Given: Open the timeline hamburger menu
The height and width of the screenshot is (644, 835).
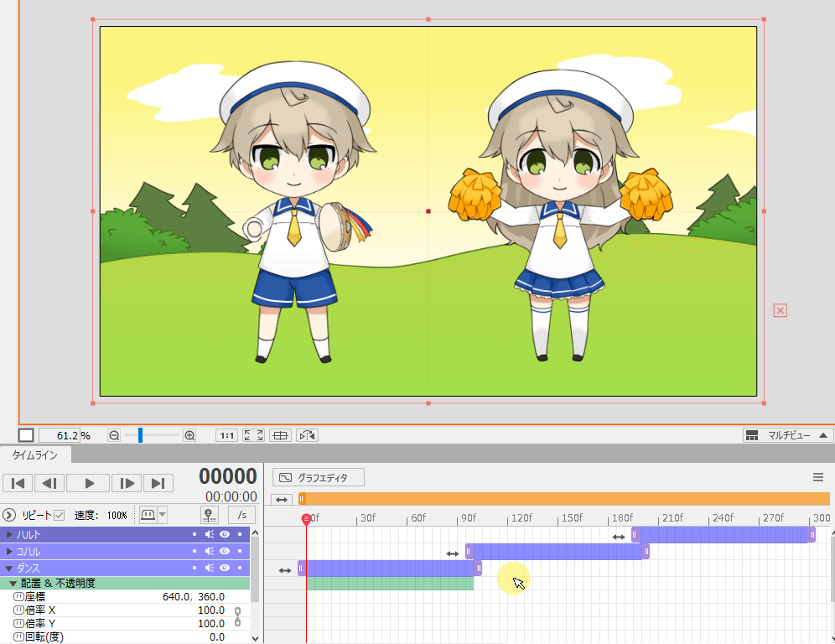Looking at the screenshot, I should click(818, 477).
